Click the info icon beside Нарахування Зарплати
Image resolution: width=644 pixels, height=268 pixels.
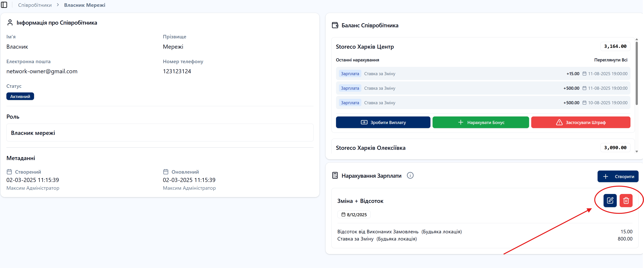(410, 175)
